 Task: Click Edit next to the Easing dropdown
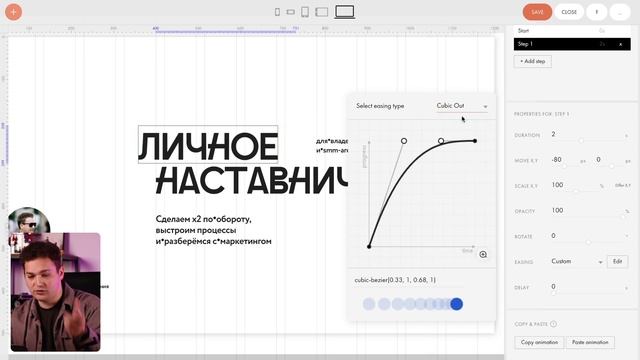point(617,261)
